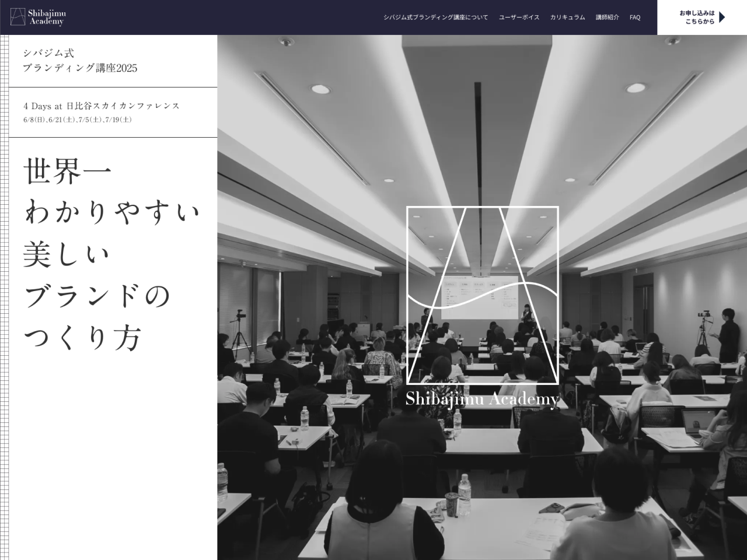Open the シバジム式ブランディング講座について menu item

point(436,17)
